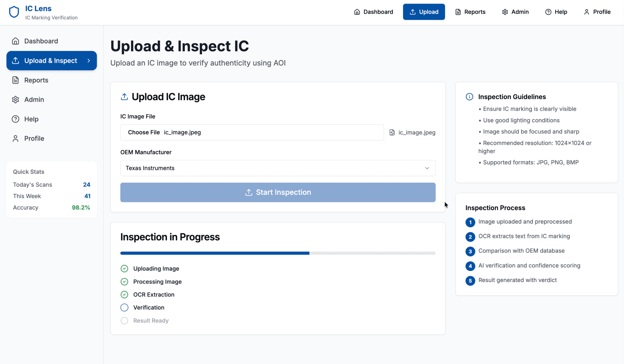Switch to the Reports sidebar entry
This screenshot has width=624, height=364.
(36, 80)
